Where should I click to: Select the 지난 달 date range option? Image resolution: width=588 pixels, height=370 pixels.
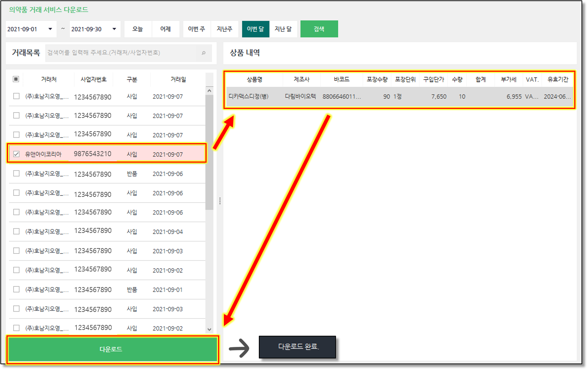click(x=283, y=29)
